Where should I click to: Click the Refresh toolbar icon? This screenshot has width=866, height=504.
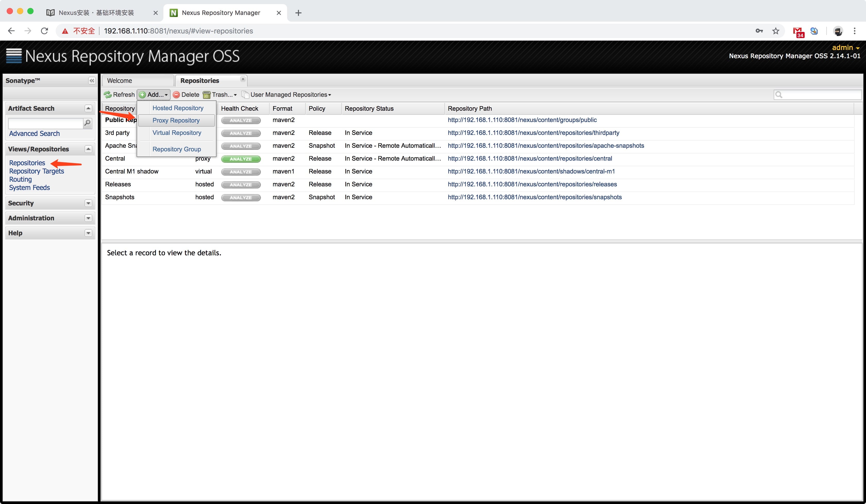108,95
